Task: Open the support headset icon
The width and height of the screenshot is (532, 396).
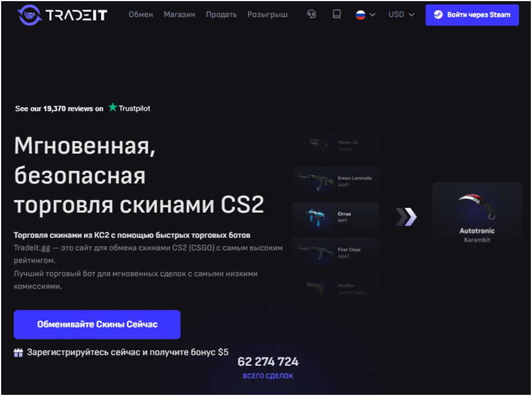Action: coord(311,14)
